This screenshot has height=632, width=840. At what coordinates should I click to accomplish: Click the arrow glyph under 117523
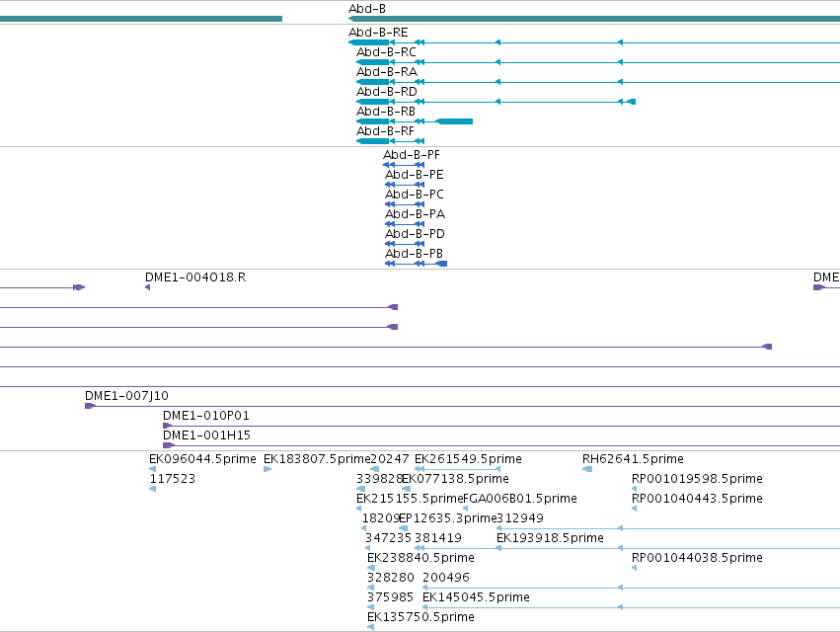coord(153,490)
